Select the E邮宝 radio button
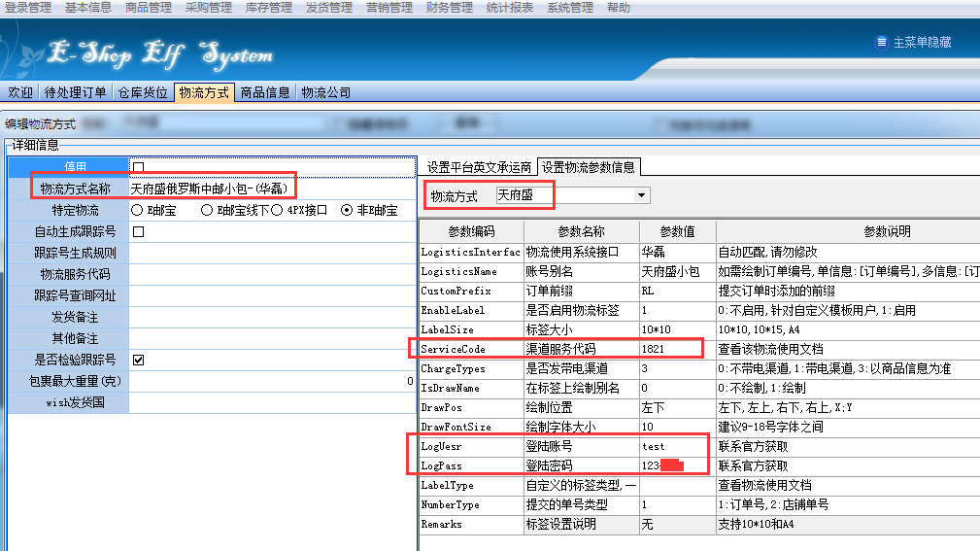This screenshot has height=551, width=980. tap(138, 211)
